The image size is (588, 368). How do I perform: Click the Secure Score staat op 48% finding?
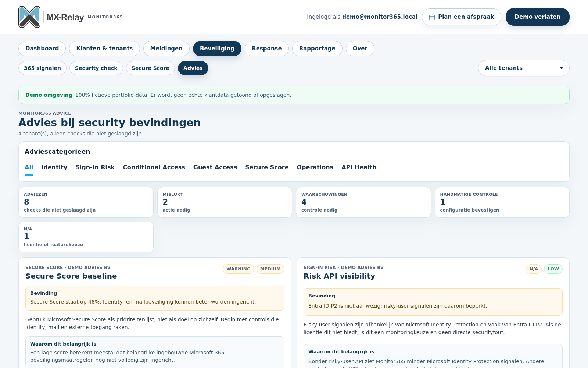point(143,302)
